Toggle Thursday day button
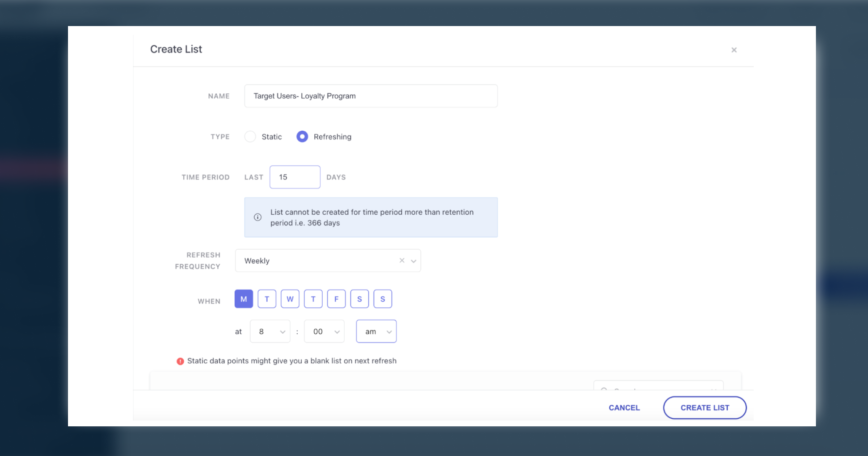The image size is (868, 456). click(x=313, y=299)
